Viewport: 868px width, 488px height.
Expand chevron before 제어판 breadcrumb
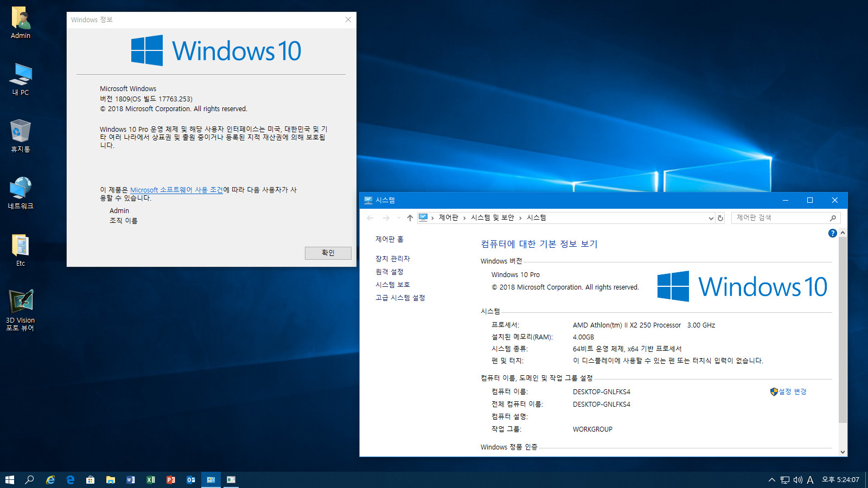[432, 218]
